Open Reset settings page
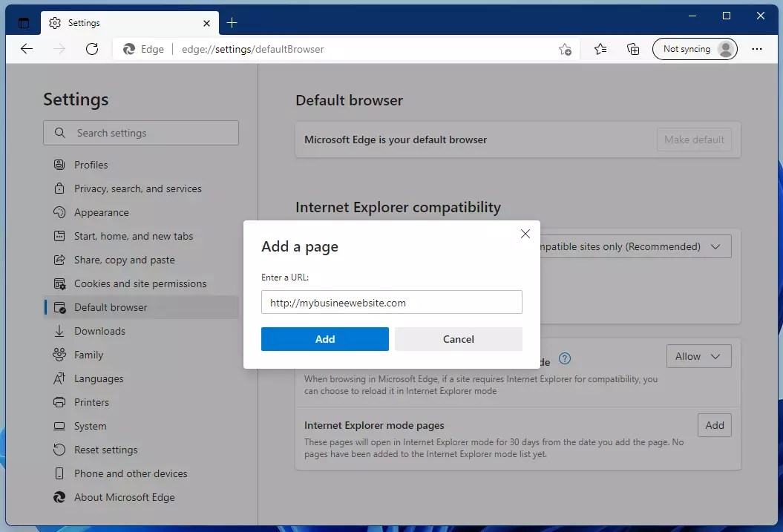 tap(141, 450)
